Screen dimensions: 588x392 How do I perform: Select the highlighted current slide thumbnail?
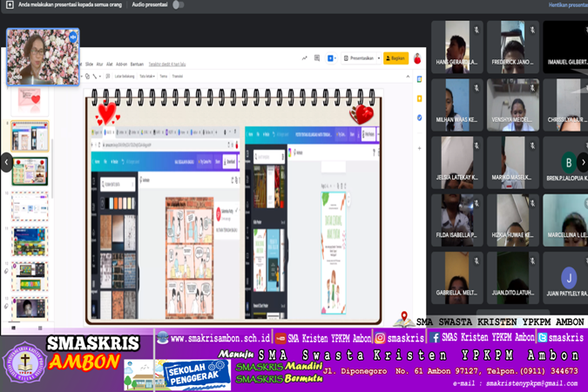[30, 136]
